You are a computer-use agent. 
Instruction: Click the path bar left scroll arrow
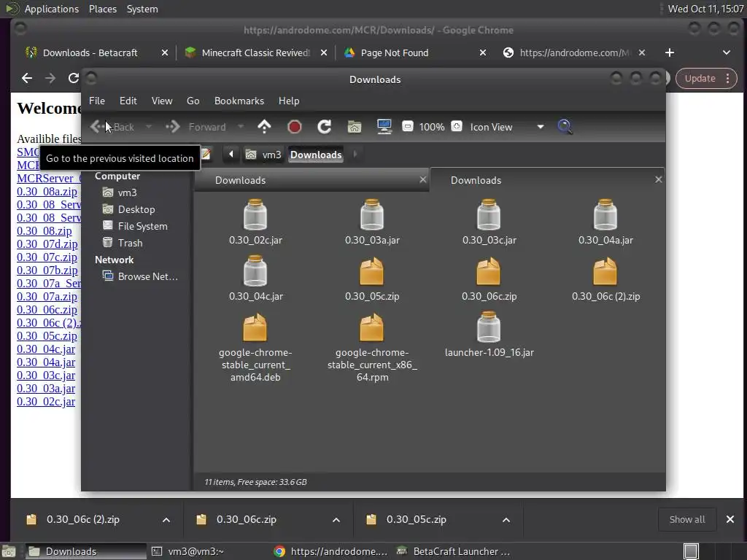click(231, 155)
